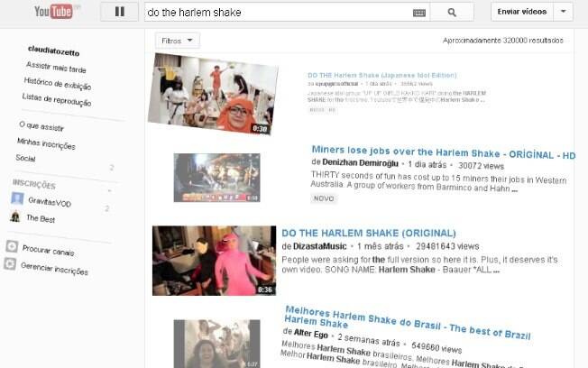Click 'Aproximadamente 320000 resultados' text
588x368 pixels.
503,41
